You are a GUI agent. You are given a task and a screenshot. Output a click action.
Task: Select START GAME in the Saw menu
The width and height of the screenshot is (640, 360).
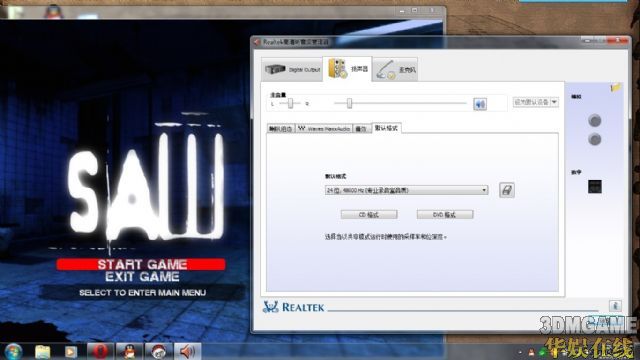pyautogui.click(x=141, y=264)
